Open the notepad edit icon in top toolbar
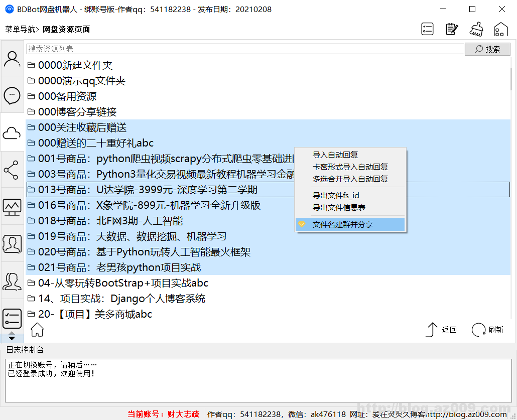This screenshot has height=420, width=517. point(452,29)
